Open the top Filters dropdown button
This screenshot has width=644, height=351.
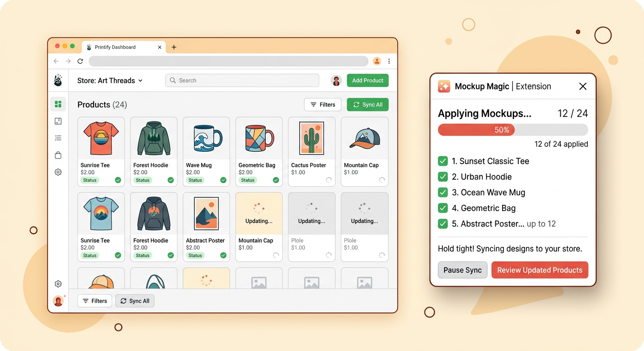tap(323, 105)
